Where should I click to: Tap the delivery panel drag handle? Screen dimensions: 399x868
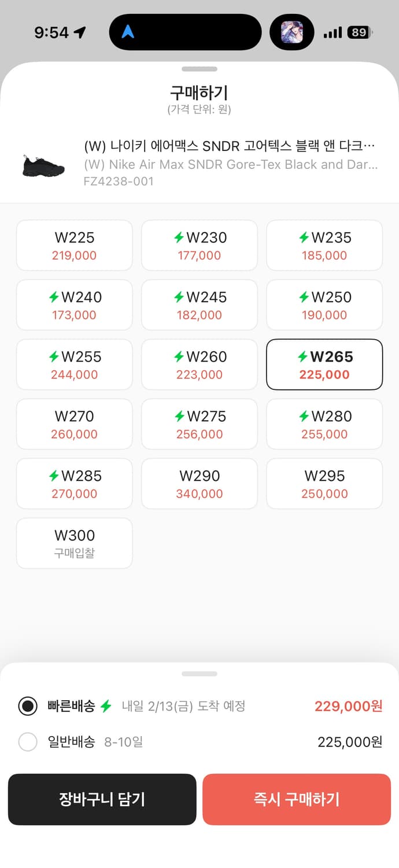click(x=199, y=674)
